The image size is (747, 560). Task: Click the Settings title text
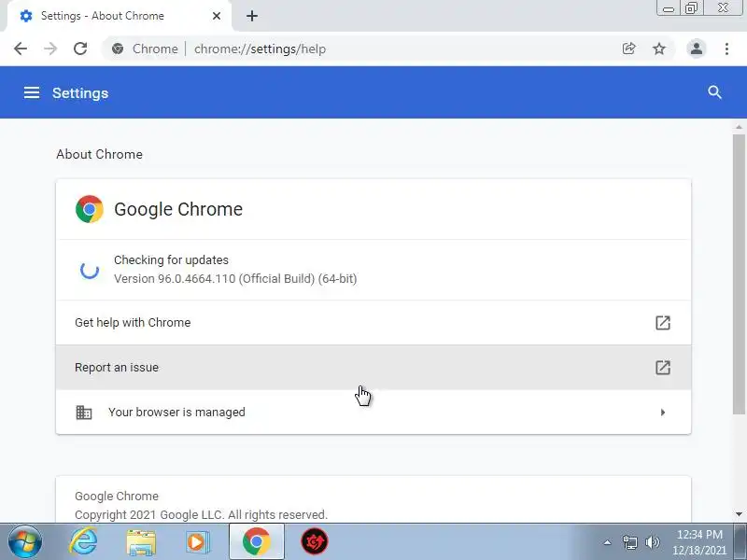[x=80, y=92]
